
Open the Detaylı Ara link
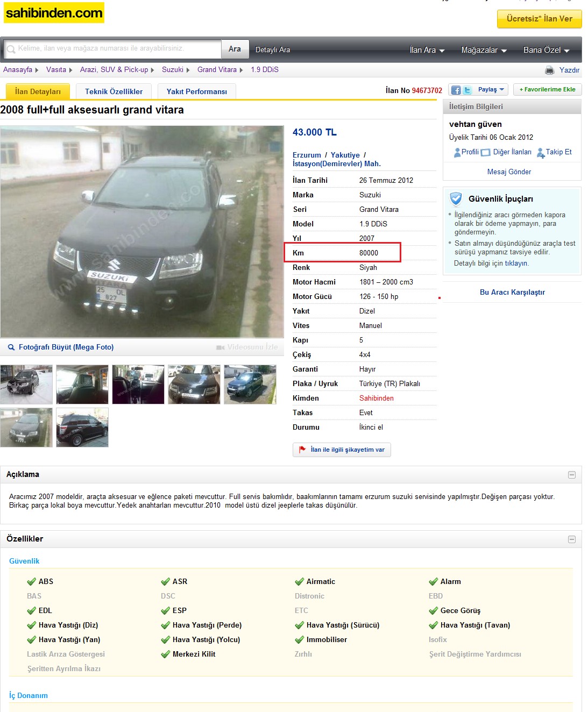click(273, 50)
